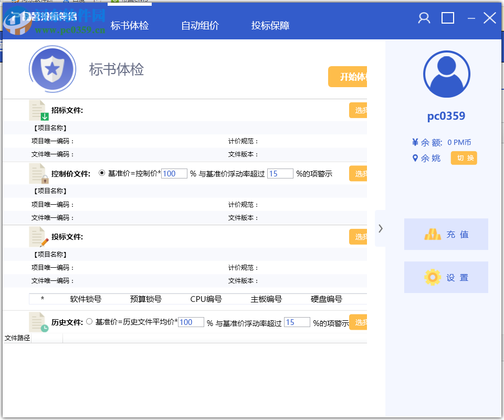Click 选择 to choose the 招标文件
The width and height of the screenshot is (504, 420).
click(358, 110)
